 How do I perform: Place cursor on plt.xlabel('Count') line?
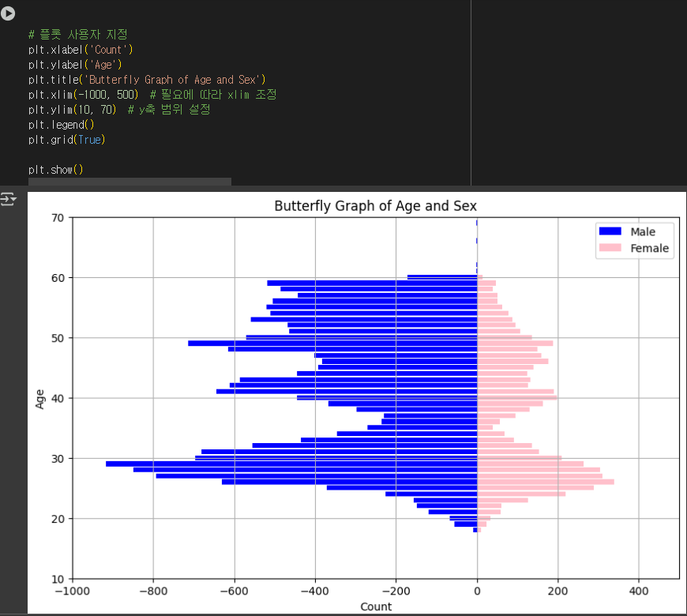pyautogui.click(x=81, y=50)
